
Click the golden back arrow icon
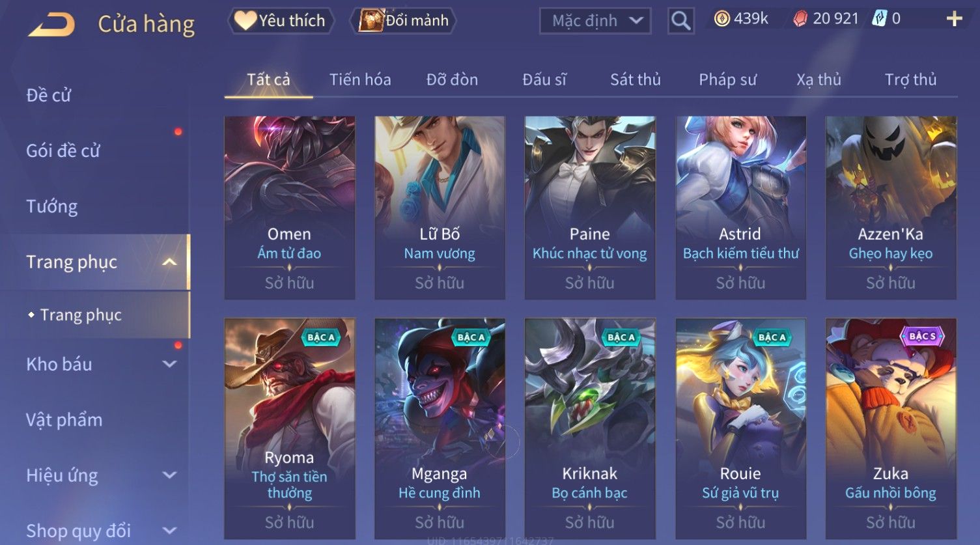point(51,25)
